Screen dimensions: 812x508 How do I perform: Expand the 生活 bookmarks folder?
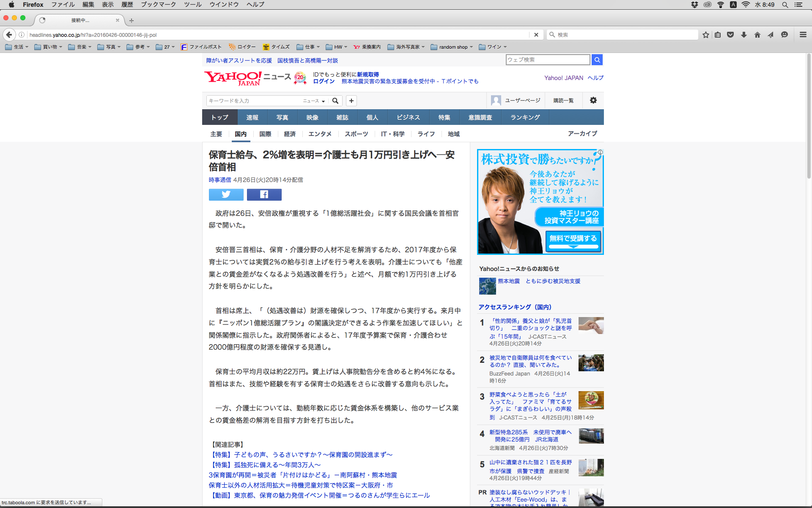[17, 47]
